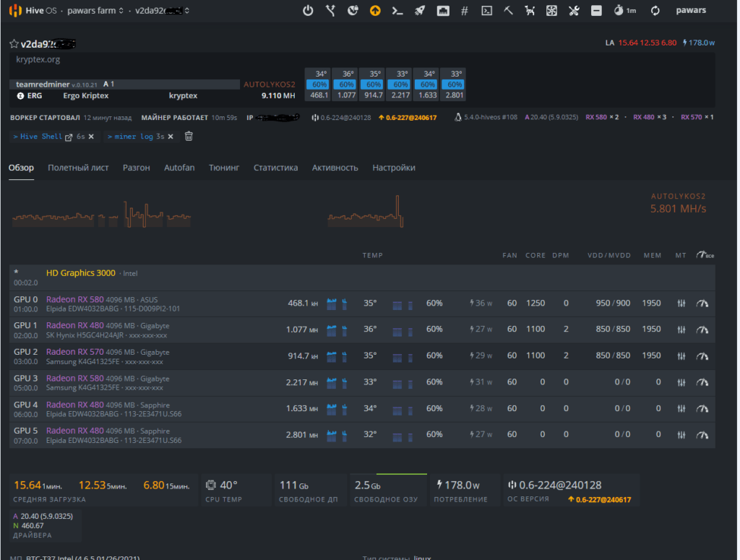Click the orange upgrade arrow icon in toolbar
Screen dimensions: 740x560
[374, 11]
